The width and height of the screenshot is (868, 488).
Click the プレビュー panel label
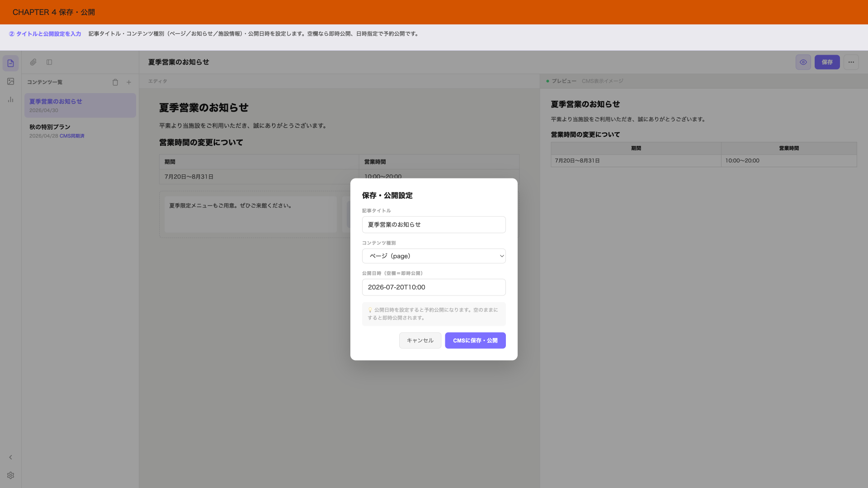pos(564,81)
